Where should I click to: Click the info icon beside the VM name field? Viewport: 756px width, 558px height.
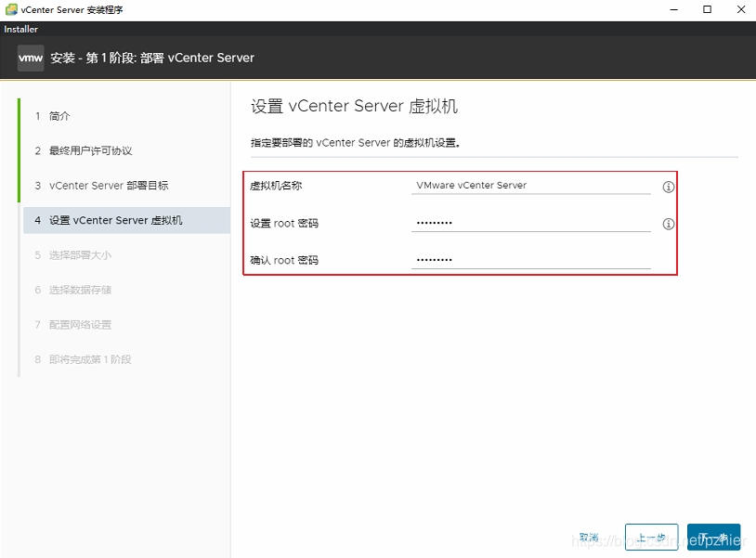(669, 187)
